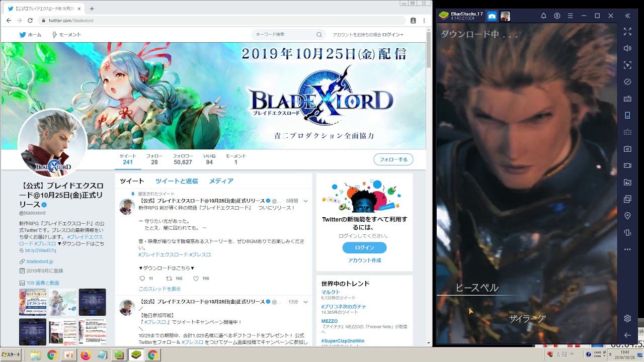Open trend MEZZO
The width and height of the screenshot is (644, 362).
pos(330,321)
